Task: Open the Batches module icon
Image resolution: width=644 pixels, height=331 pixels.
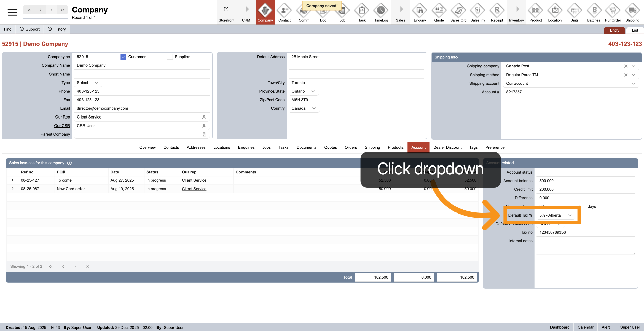Action: 593,12
